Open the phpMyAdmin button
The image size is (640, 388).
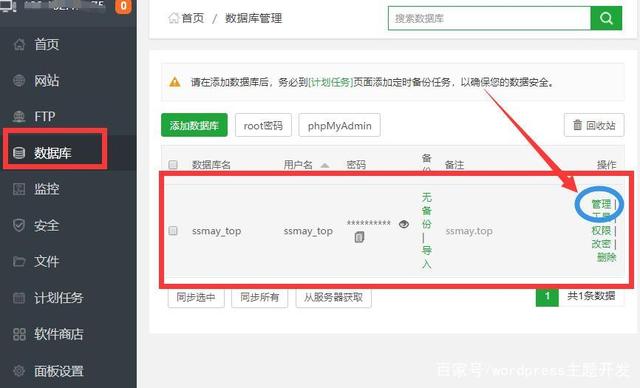340,125
